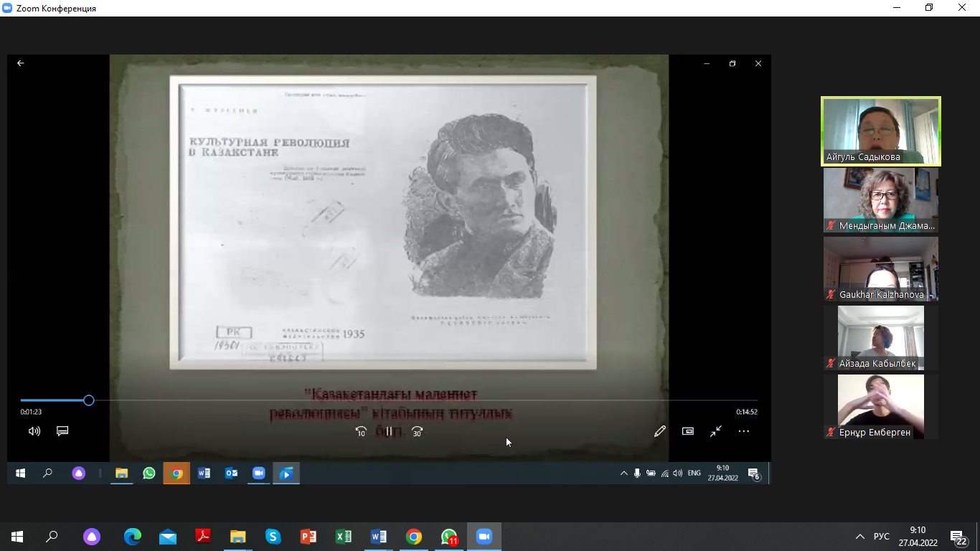Select Айзада Кабылбек's video tile
Screen dimensions: 980x551
point(881,338)
